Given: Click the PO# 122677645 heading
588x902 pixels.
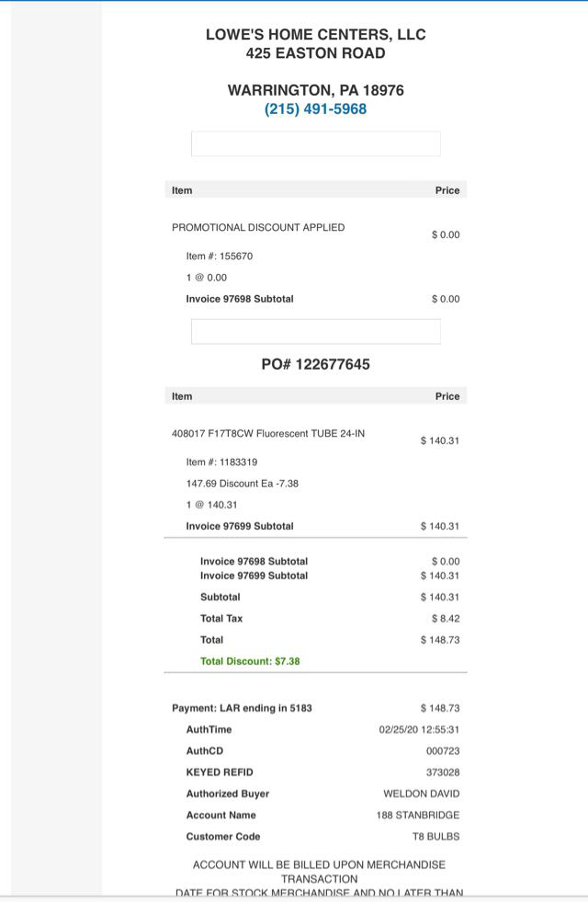Looking at the screenshot, I should tap(315, 364).
